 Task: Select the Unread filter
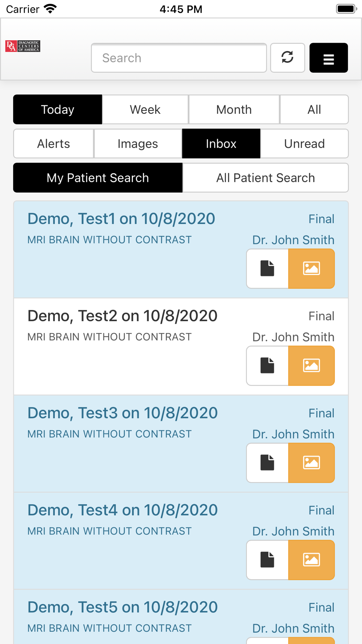(x=304, y=143)
